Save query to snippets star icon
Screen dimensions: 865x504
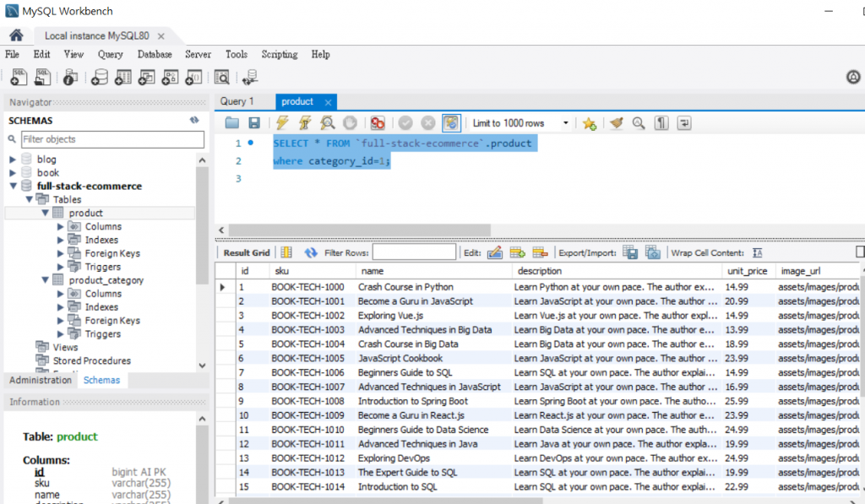[x=589, y=123]
